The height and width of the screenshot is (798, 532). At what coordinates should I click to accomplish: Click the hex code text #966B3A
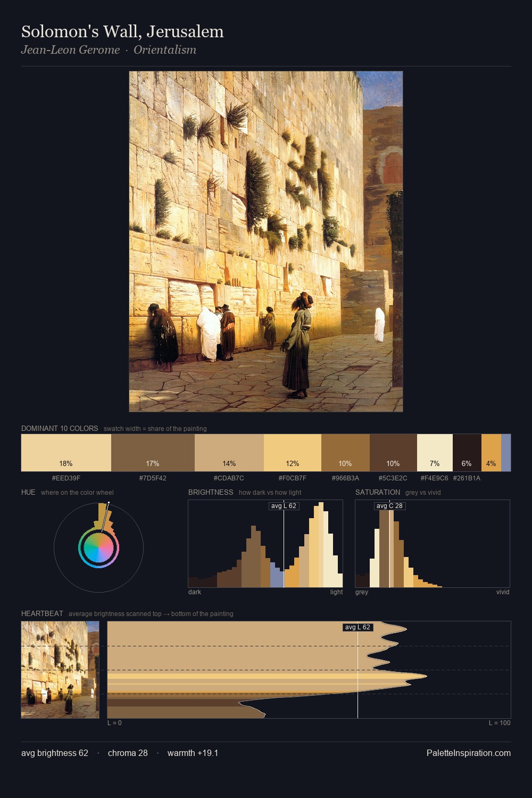point(345,478)
